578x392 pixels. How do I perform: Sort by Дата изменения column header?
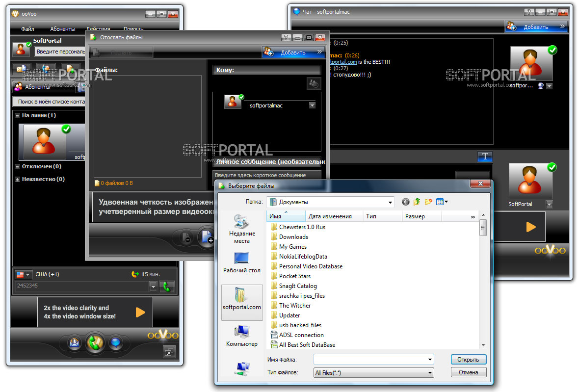tap(334, 216)
